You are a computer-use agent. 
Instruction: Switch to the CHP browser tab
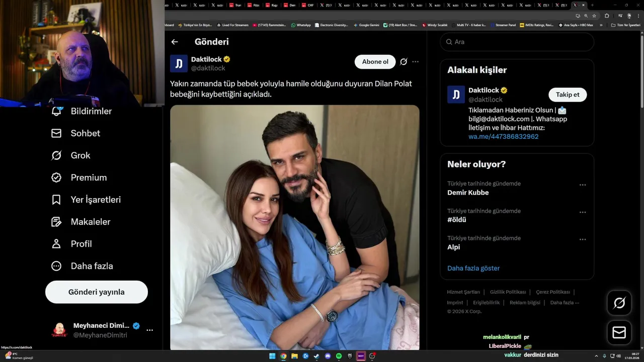[x=308, y=5]
